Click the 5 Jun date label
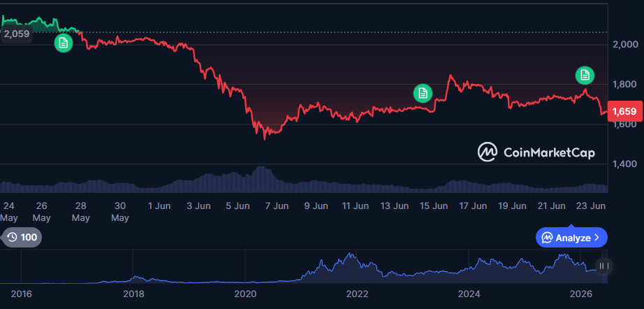Screen dimensions: 644x309 tap(237, 206)
